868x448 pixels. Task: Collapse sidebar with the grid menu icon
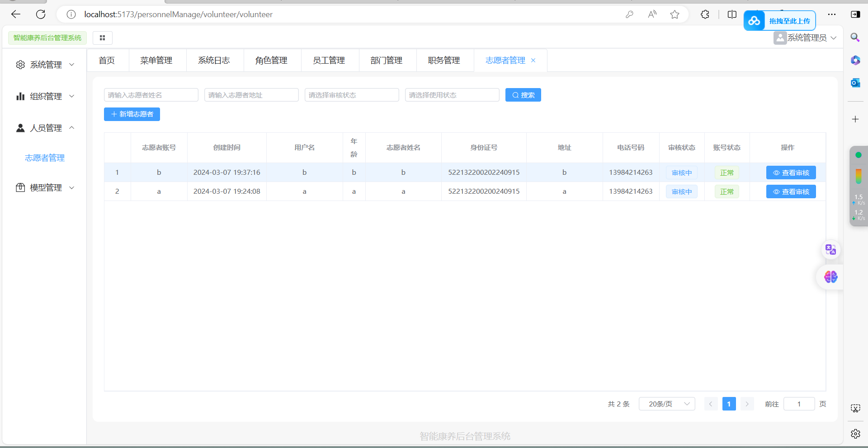103,38
